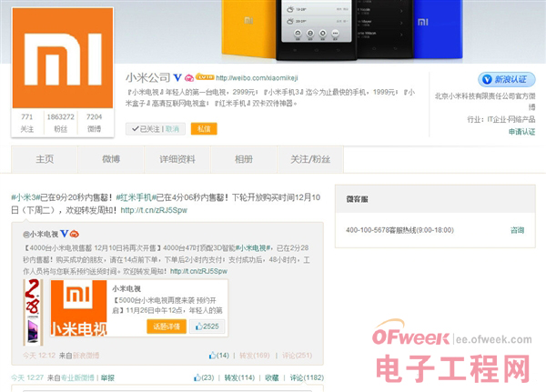Open the 2:28 thumbnail image in the repost
Viewport: 546px width, 392px height.
coord(33,312)
